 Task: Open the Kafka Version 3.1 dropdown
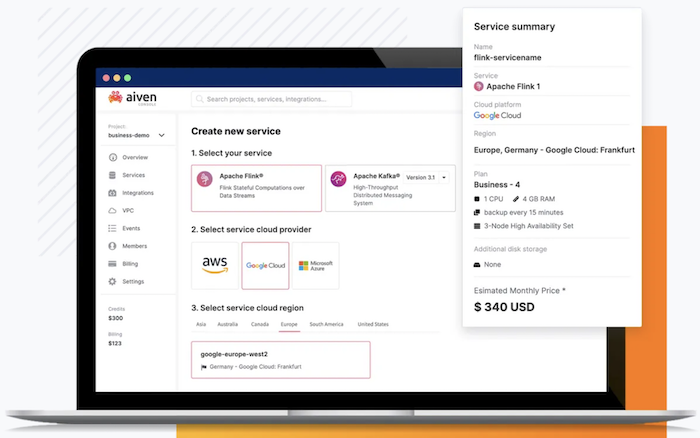[426, 177]
